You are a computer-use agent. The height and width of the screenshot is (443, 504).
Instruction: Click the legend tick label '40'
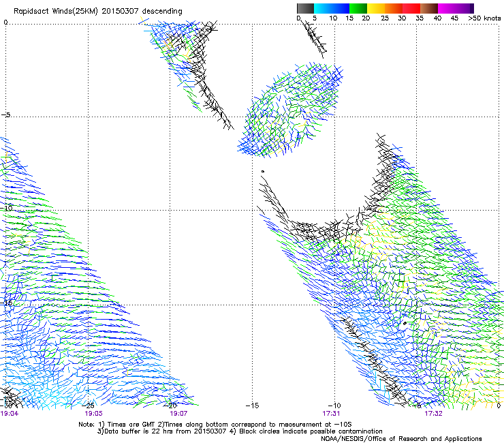click(x=437, y=18)
